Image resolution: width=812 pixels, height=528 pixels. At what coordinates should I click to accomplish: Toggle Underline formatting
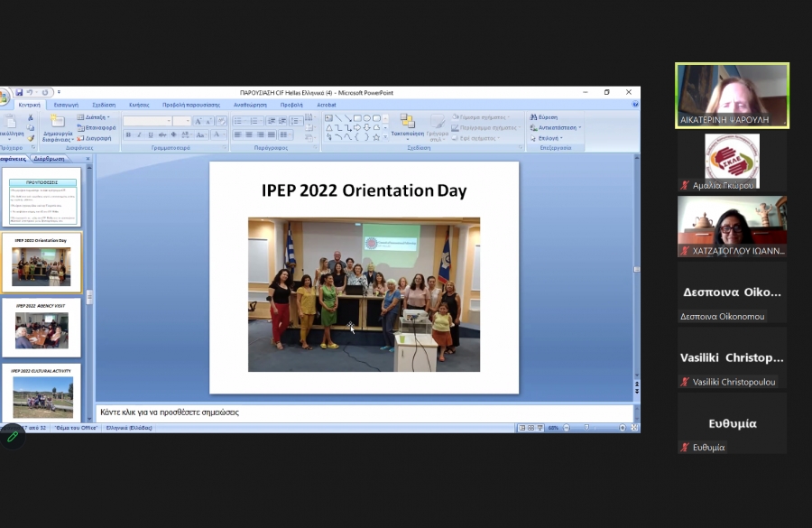(151, 134)
